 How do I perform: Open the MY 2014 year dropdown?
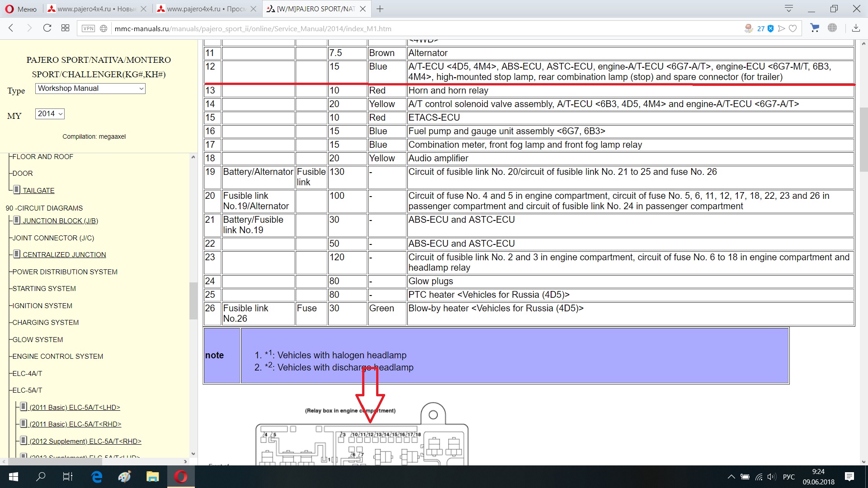50,114
